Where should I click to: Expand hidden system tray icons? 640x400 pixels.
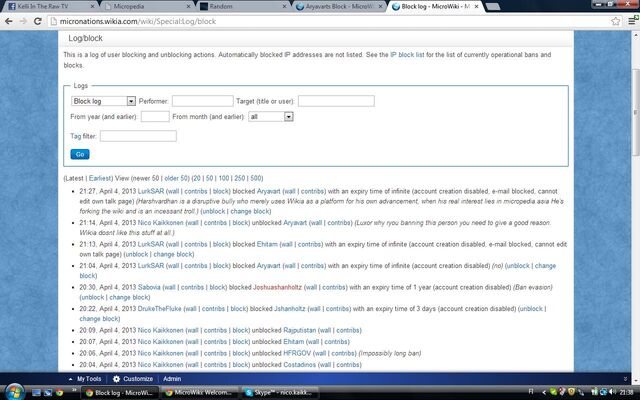click(x=544, y=392)
